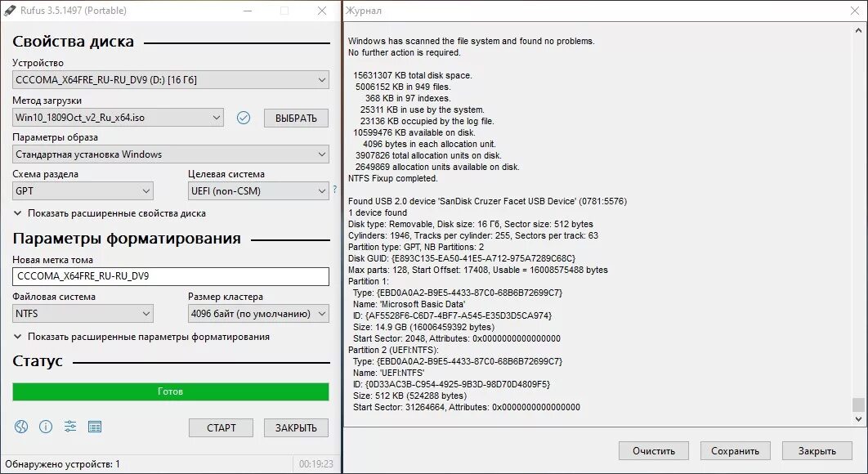Click log line 'Name: 'Microsoft Basic Data''
The height and width of the screenshot is (474, 868).
[x=409, y=304]
